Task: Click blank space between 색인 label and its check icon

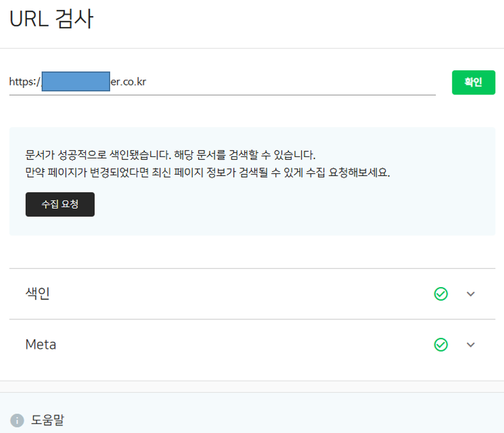Action: click(x=241, y=294)
